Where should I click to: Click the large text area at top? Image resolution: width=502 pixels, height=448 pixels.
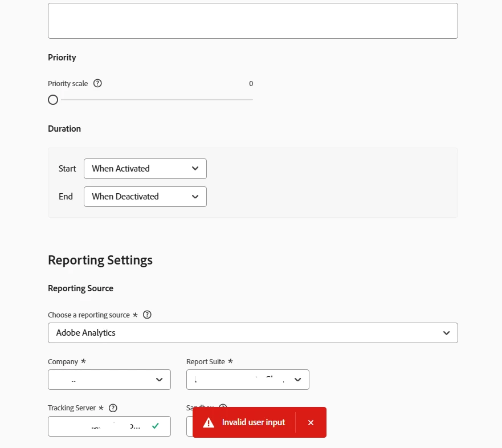click(252, 21)
